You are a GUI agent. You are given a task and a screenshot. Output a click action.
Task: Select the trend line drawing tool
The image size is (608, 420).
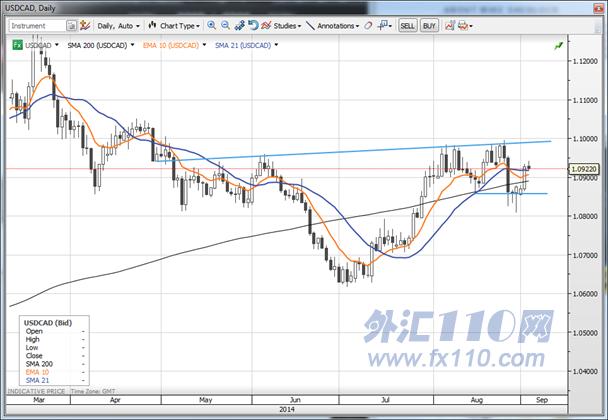(310, 26)
